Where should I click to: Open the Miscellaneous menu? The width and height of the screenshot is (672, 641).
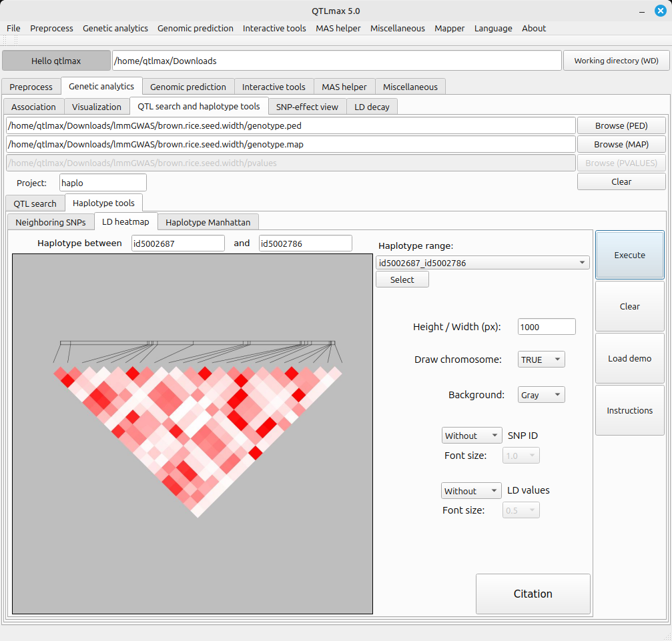pos(397,28)
